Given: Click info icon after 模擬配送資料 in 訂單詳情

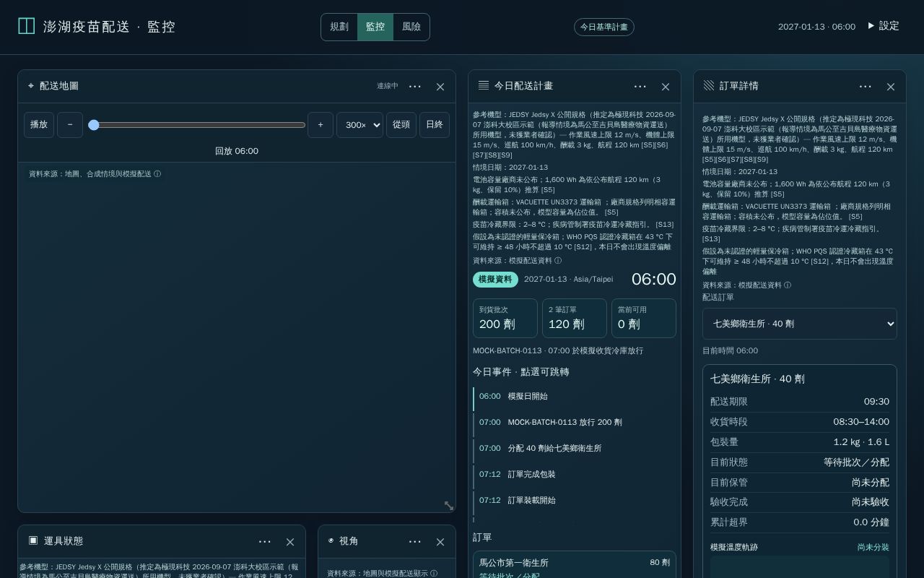Looking at the screenshot, I should point(788,285).
